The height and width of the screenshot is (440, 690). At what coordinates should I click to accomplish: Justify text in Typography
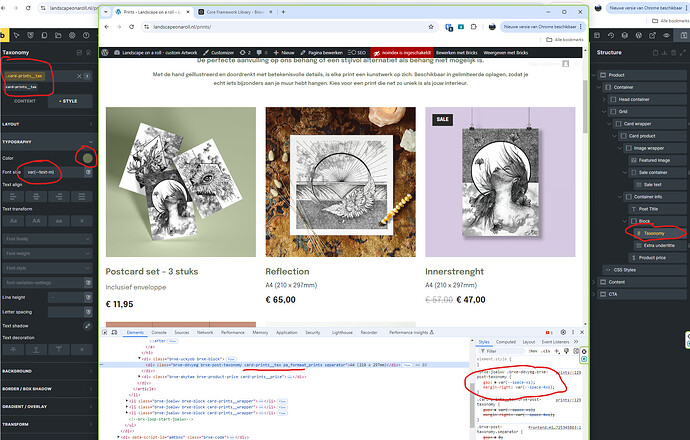[82, 196]
